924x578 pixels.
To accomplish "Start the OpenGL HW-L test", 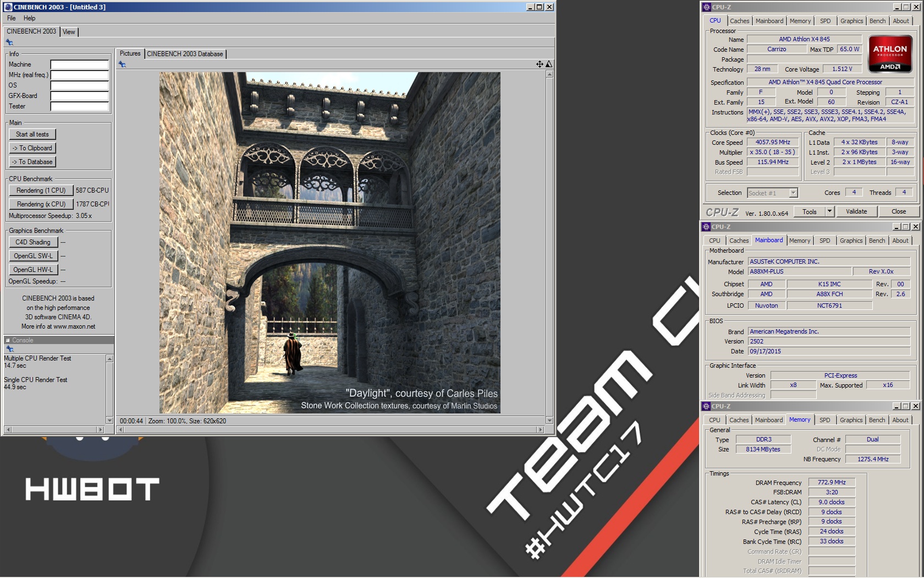I will (33, 270).
